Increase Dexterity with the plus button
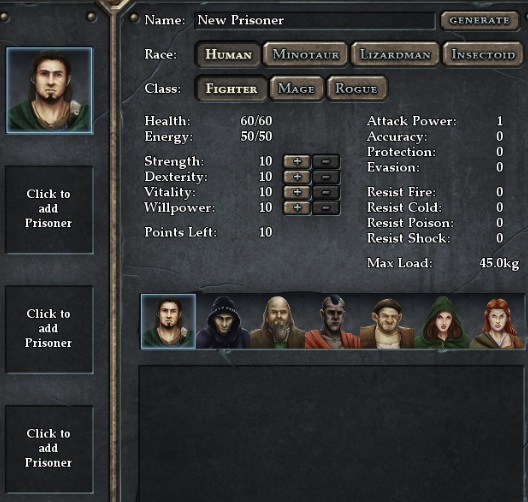The width and height of the screenshot is (528, 502). click(x=297, y=177)
